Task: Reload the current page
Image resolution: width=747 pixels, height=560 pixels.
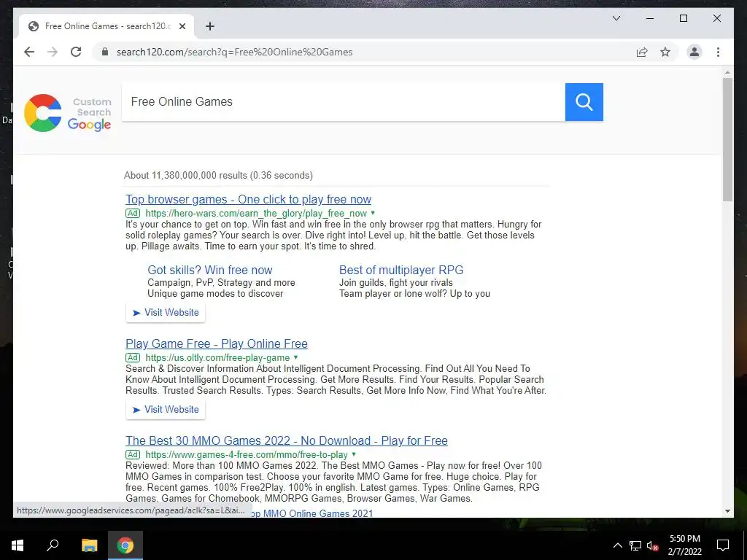Action: (76, 52)
